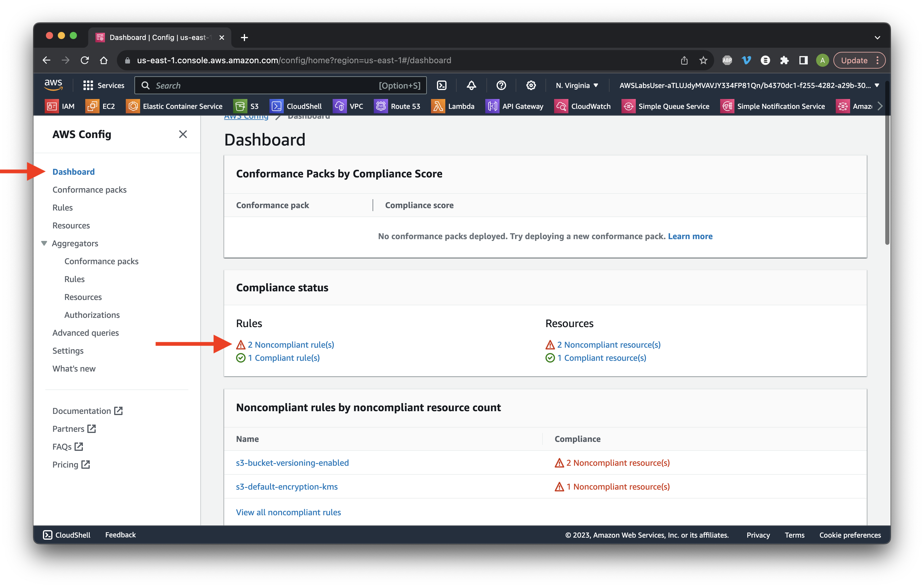This screenshot has width=924, height=588.
Task: Focus the AWS console search field
Action: pyautogui.click(x=280, y=85)
